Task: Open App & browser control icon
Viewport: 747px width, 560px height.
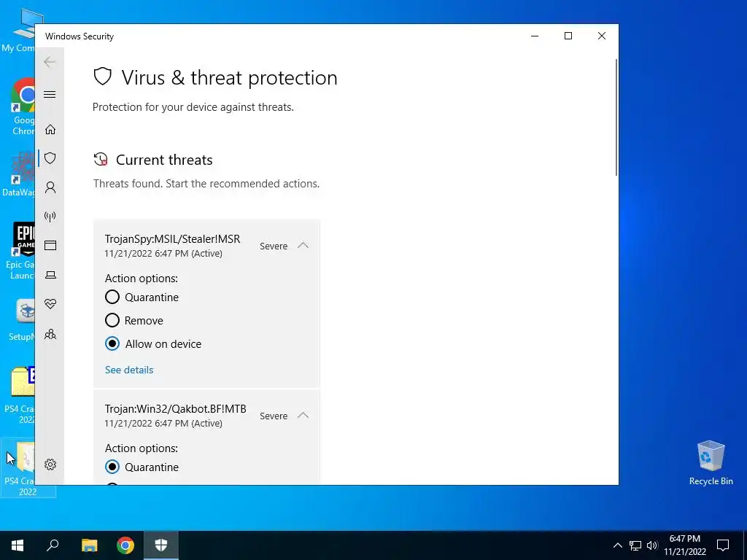Action: [50, 245]
